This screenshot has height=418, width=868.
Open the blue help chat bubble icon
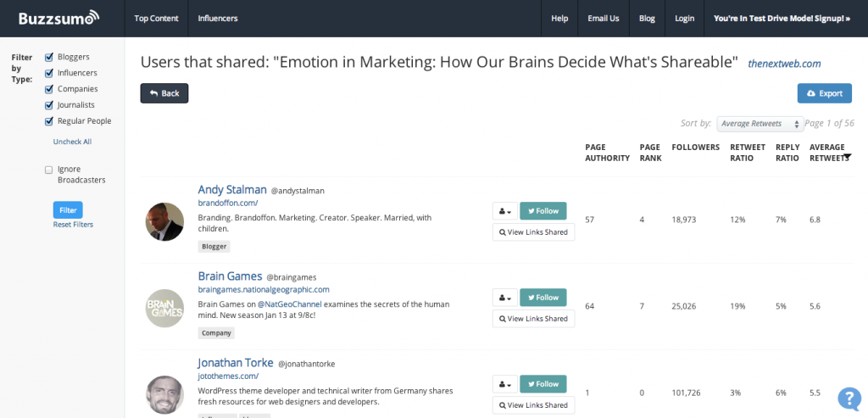click(849, 398)
